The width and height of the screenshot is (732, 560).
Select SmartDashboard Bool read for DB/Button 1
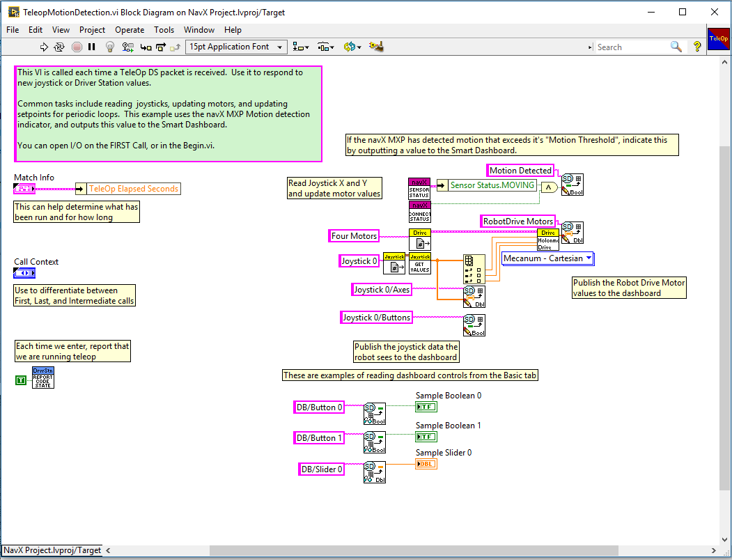point(375,442)
